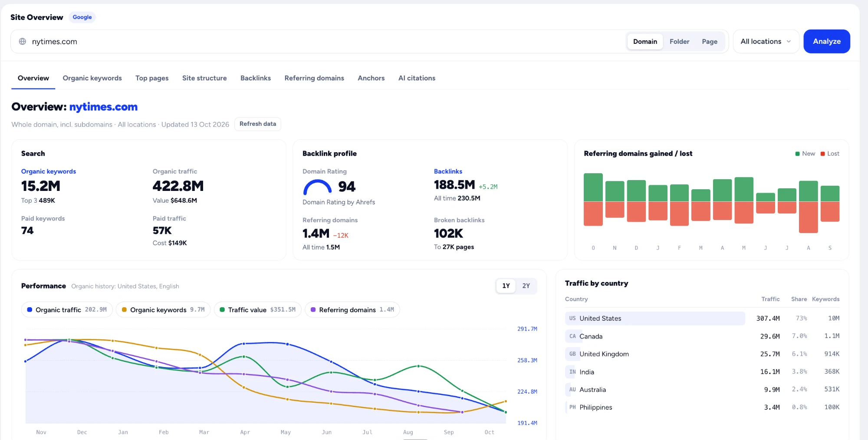
Task: Click the 27K pages broken backlinks value
Action: [458, 247]
